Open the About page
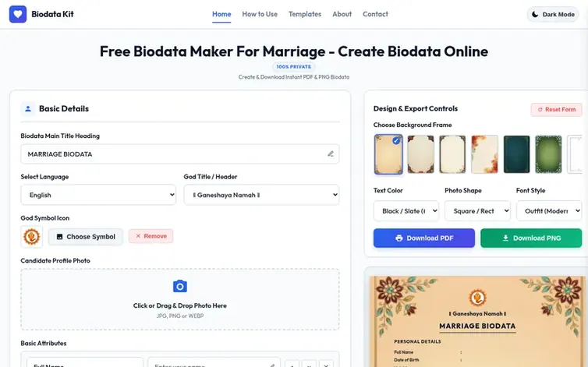The image size is (588, 367). [342, 14]
